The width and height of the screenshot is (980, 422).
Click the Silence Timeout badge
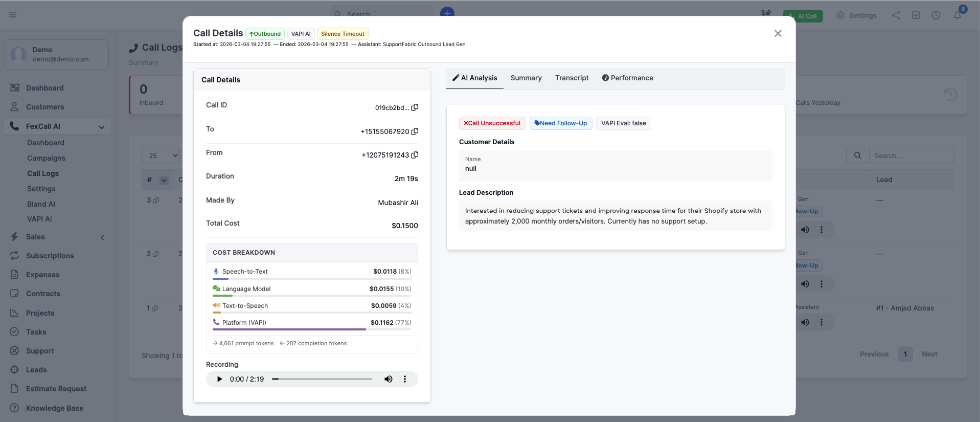(343, 34)
